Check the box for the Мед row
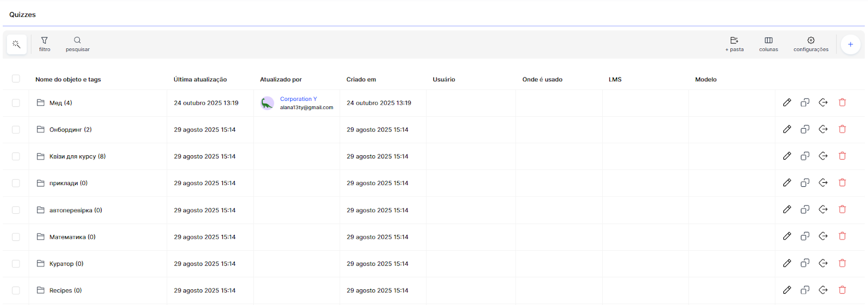Viewport: 868px width, 305px height. point(16,103)
